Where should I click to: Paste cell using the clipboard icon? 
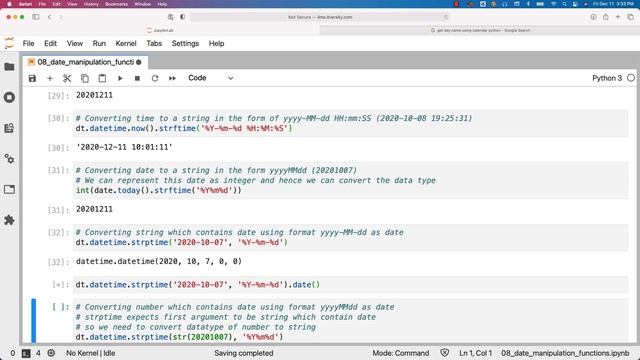click(102, 78)
